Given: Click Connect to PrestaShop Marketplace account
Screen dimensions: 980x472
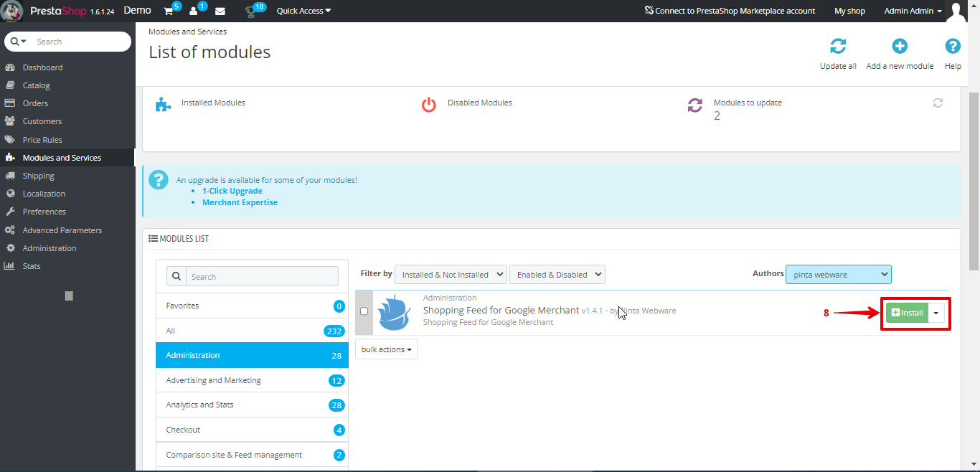Looking at the screenshot, I should [x=730, y=11].
